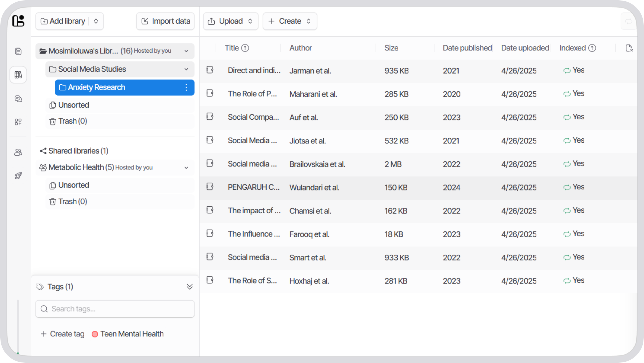Click the remove-document icon above the table
Screen dimensions: 644x363
630,48
